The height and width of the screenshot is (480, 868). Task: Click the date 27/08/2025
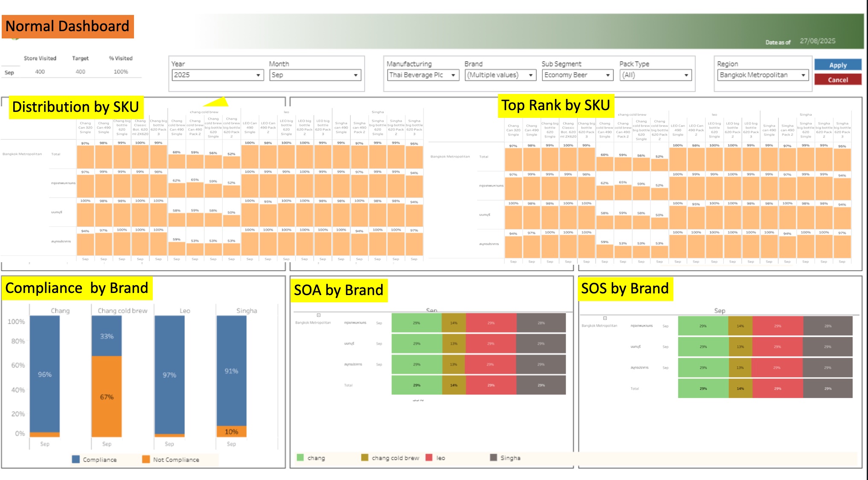[x=818, y=41]
